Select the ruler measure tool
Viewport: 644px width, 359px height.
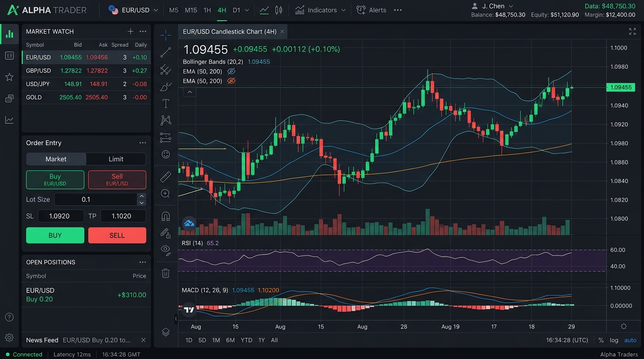tap(166, 176)
